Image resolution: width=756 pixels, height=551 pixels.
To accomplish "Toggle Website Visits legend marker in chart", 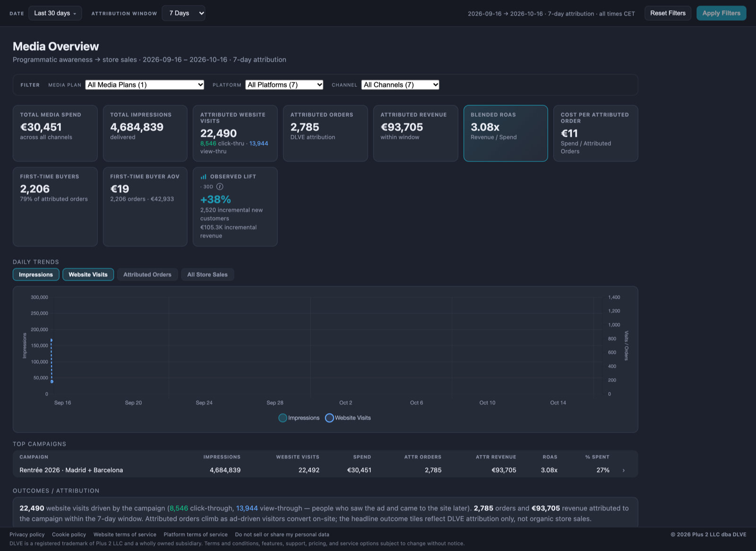I will point(329,418).
